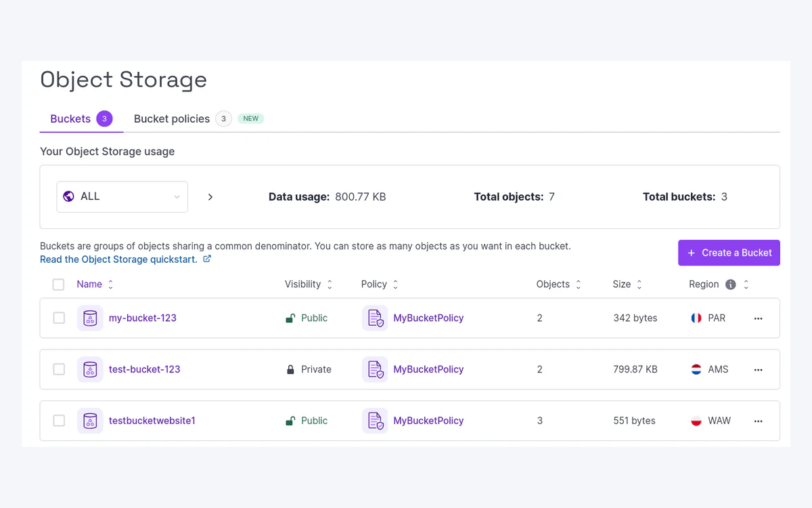Open more actions menu for my-bucket-123
The width and height of the screenshot is (812, 508).
(x=758, y=318)
